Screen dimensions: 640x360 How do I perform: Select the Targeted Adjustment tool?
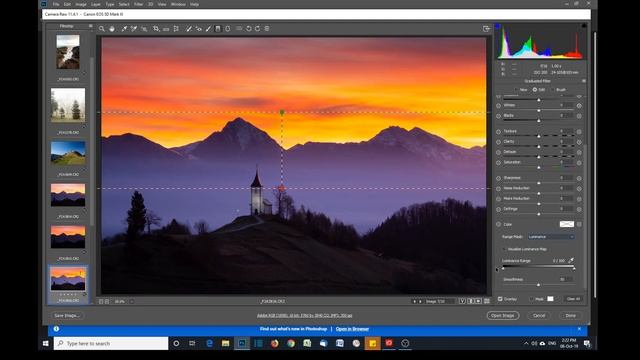144,29
